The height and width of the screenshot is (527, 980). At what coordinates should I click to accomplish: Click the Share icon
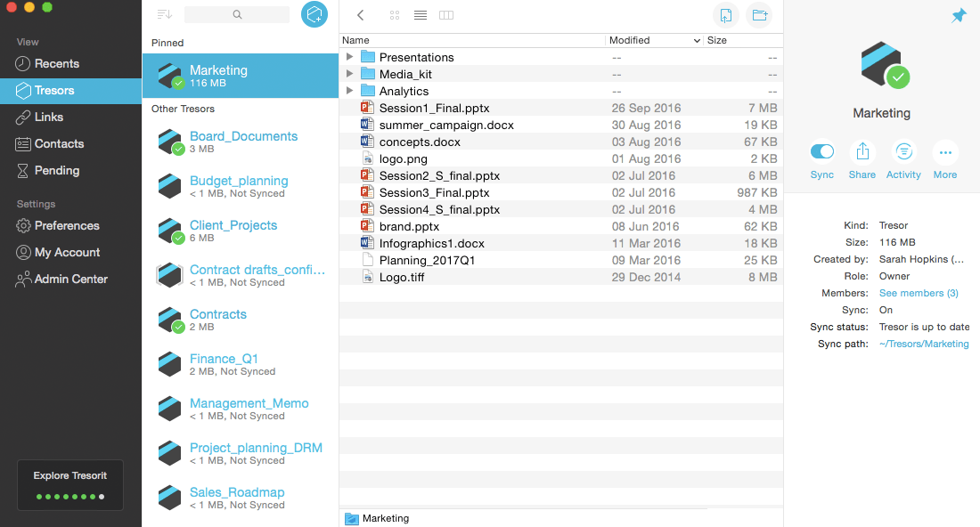point(862,151)
